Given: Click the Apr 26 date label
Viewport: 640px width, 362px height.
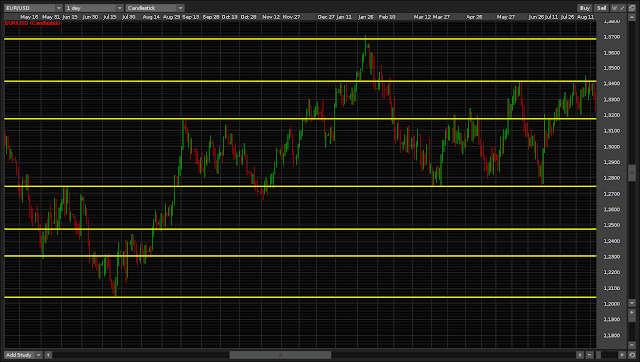Looking at the screenshot, I should click(x=474, y=17).
